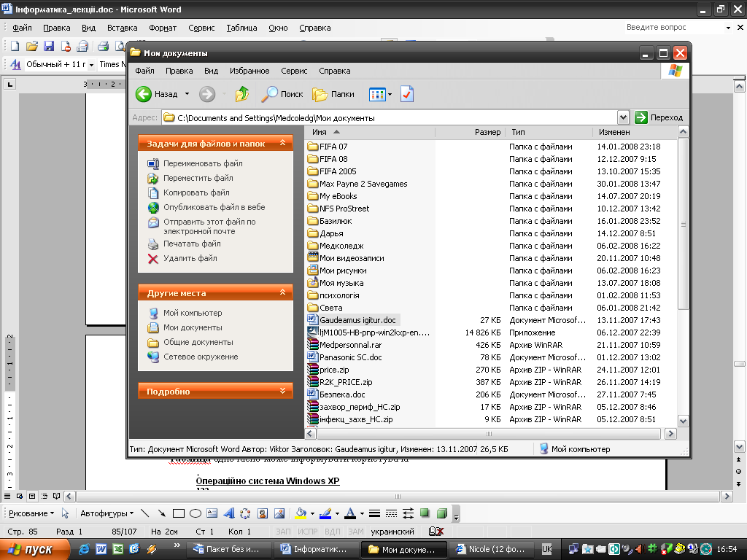Insert Clip Art from Drawing toolbar
Viewport: 747px width, 560px height.
point(263,513)
